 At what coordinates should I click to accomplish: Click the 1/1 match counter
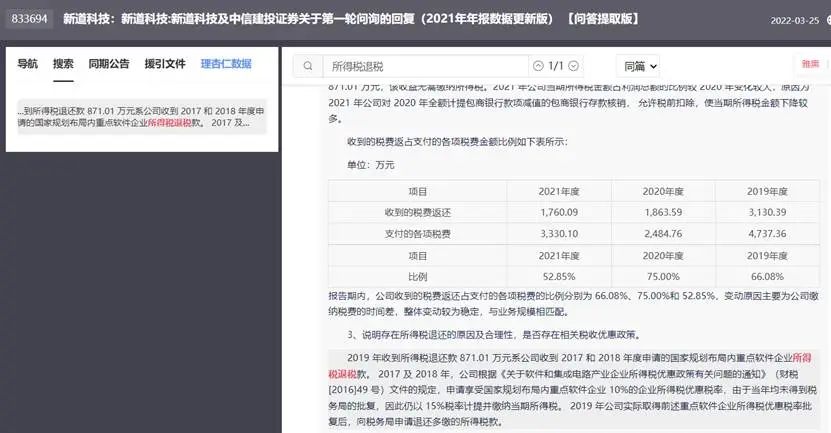[x=555, y=66]
